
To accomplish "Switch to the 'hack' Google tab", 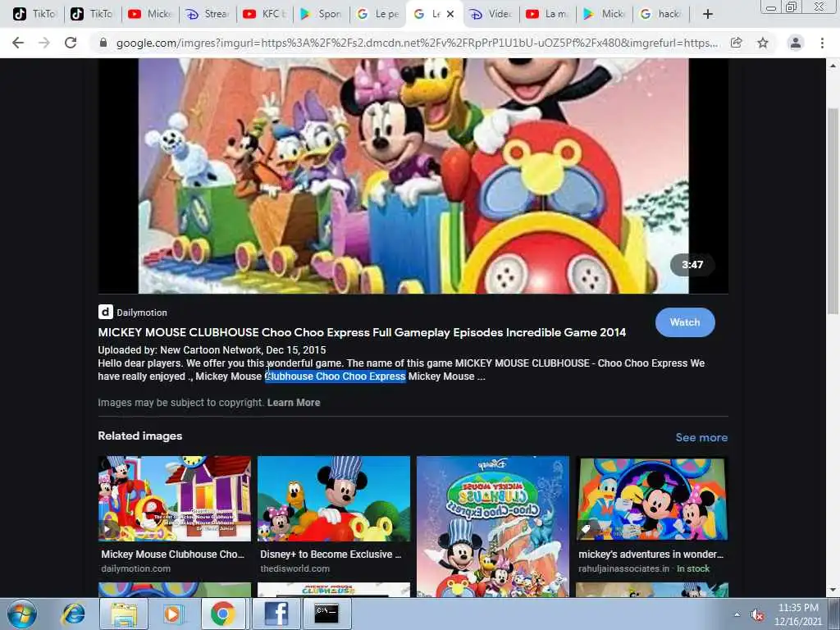I will [662, 14].
